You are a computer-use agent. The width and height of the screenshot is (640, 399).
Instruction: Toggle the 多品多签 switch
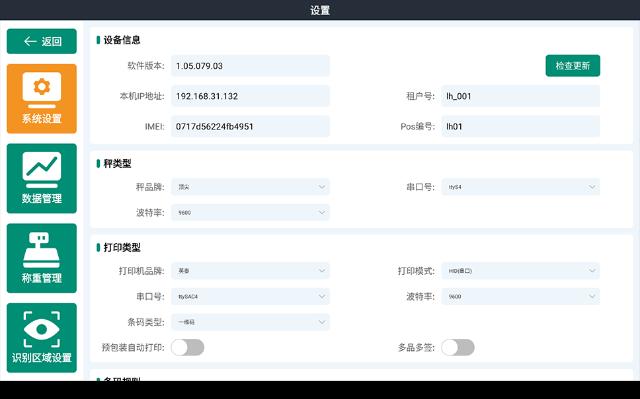coord(458,347)
